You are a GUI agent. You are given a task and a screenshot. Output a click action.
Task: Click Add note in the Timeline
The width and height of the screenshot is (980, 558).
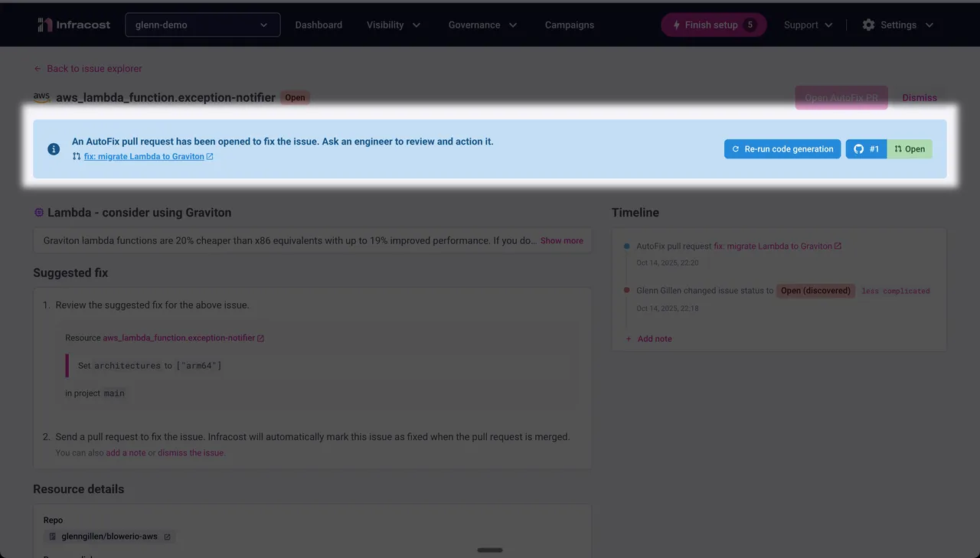648,338
